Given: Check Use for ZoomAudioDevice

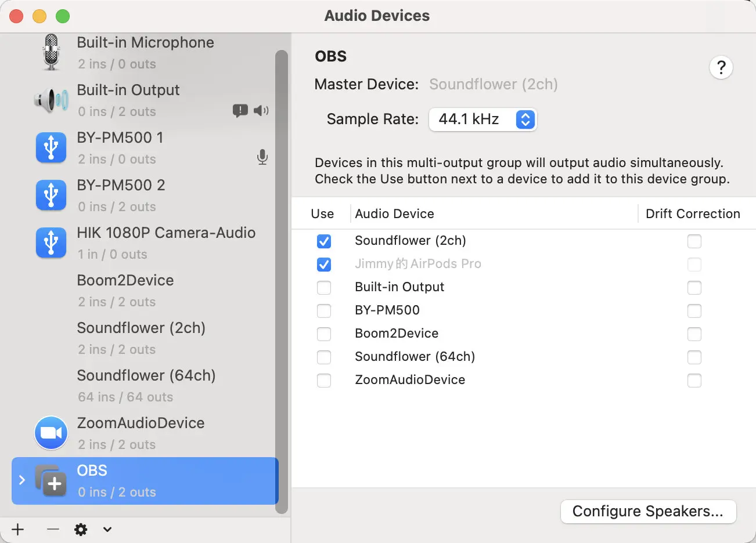Looking at the screenshot, I should pos(324,381).
